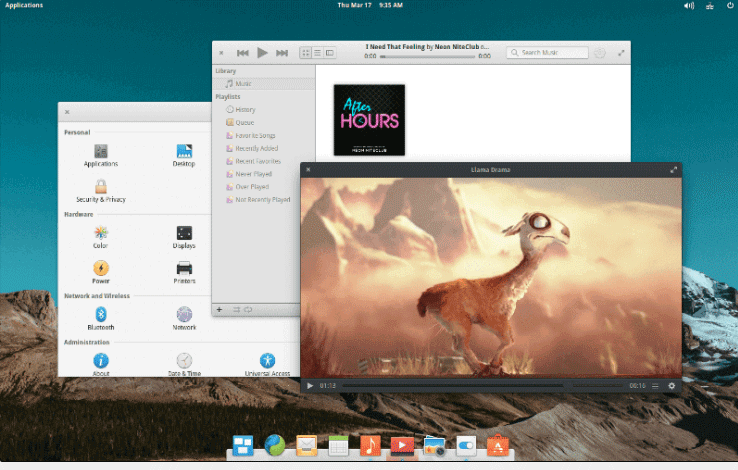This screenshot has height=470, width=738.
Task: Open the video player playlist button
Action: 655,386
